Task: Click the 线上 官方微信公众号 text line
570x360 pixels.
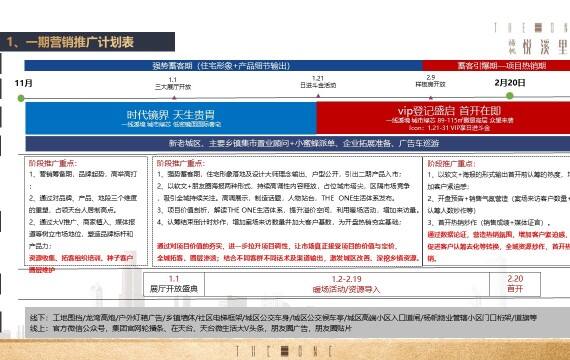Action: pos(191,328)
